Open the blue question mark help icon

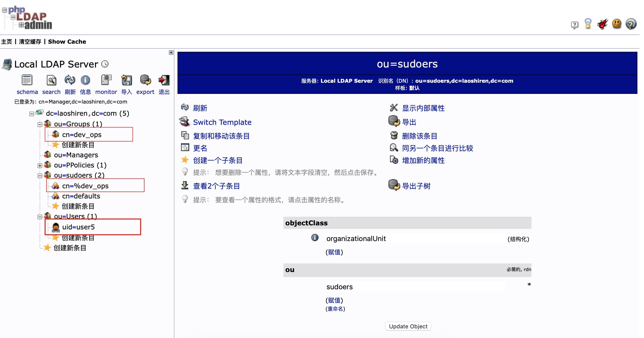[x=631, y=24]
